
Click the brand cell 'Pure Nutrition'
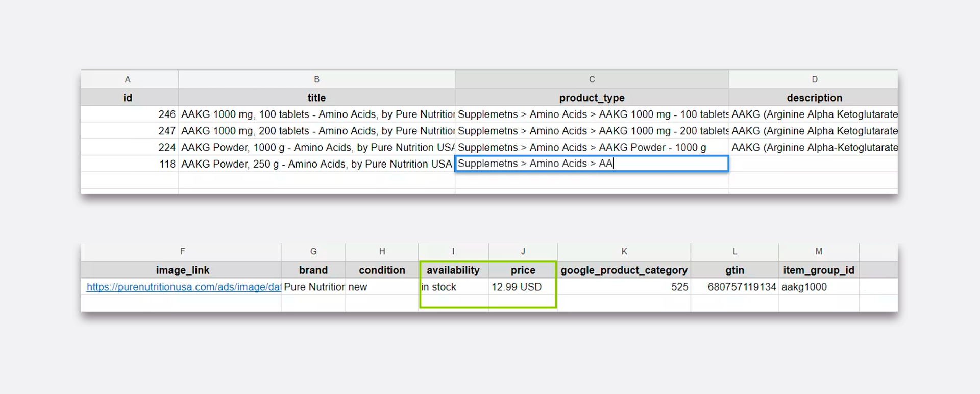313,287
